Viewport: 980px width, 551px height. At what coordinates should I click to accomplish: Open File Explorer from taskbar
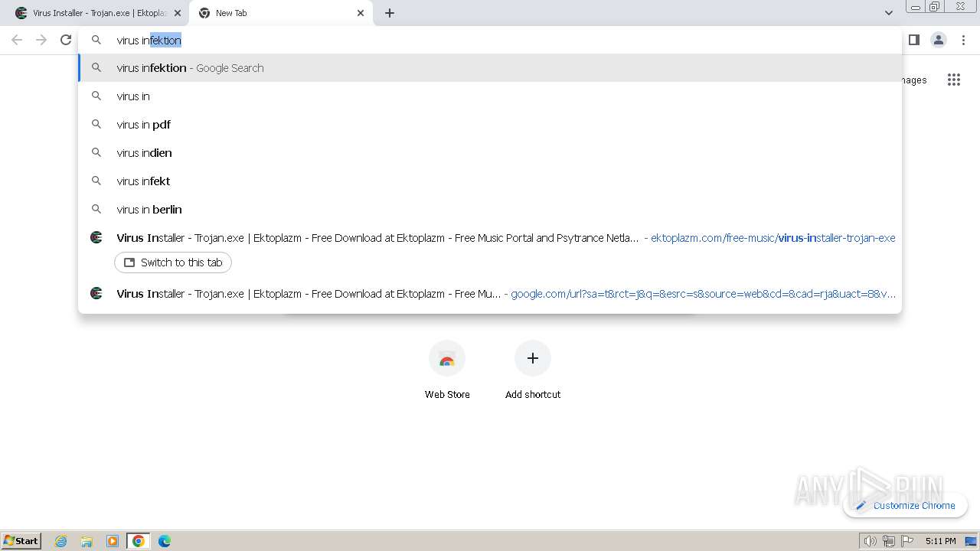pyautogui.click(x=87, y=541)
